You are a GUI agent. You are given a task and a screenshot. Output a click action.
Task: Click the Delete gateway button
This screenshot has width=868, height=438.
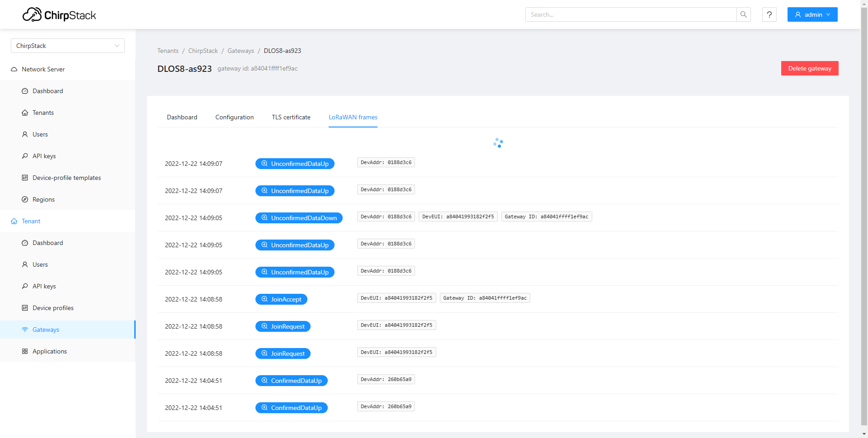tap(810, 68)
